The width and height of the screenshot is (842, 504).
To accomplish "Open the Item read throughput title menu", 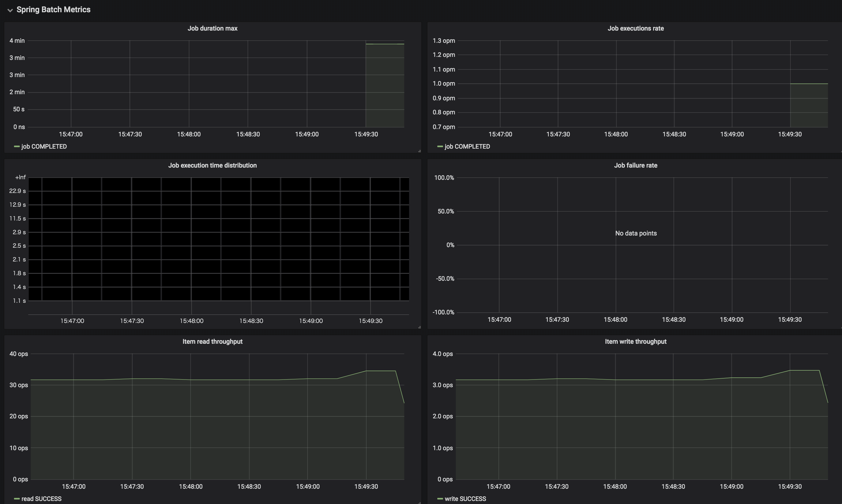I will pos(212,342).
